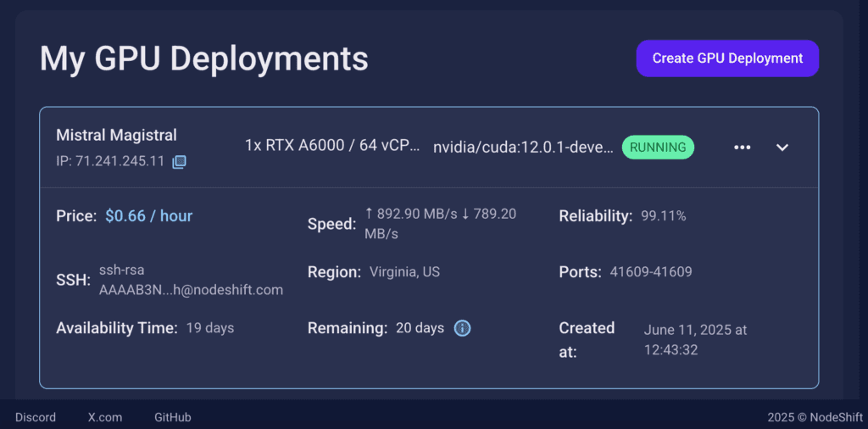Image resolution: width=868 pixels, height=429 pixels.
Task: Click the Remaining days info icon
Action: click(462, 328)
